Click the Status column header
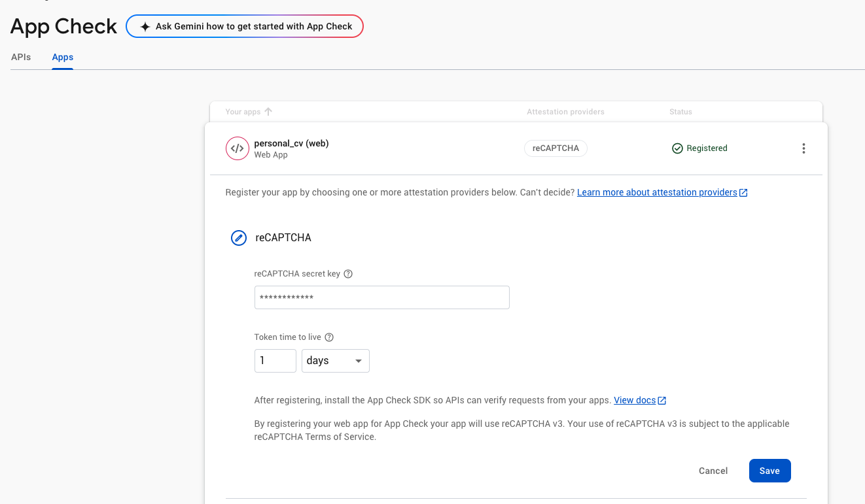 click(x=680, y=112)
